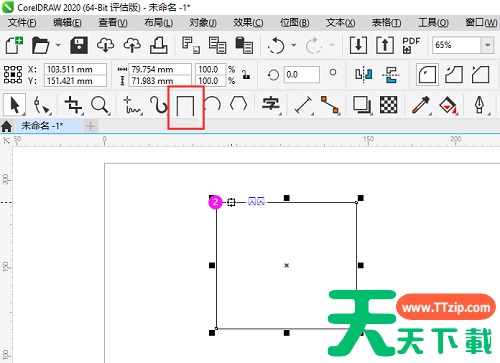Mirror the object vertically
This screenshot has width=500, height=363.
coord(391,74)
